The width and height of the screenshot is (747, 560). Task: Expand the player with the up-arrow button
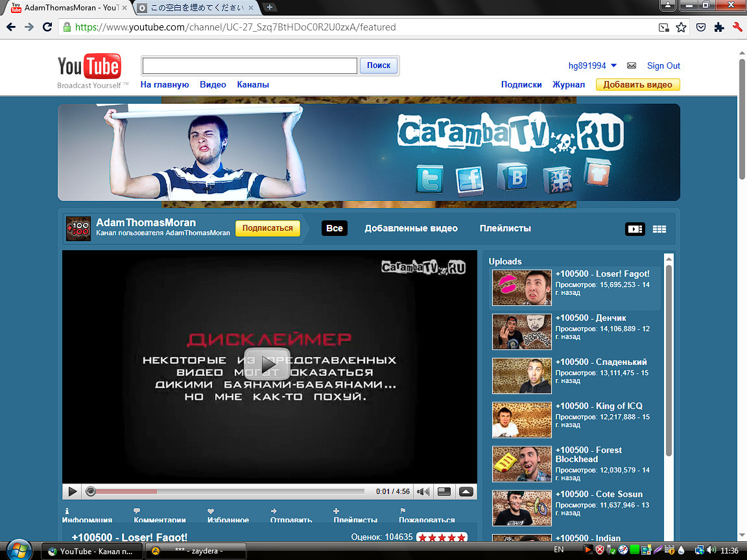tap(466, 491)
